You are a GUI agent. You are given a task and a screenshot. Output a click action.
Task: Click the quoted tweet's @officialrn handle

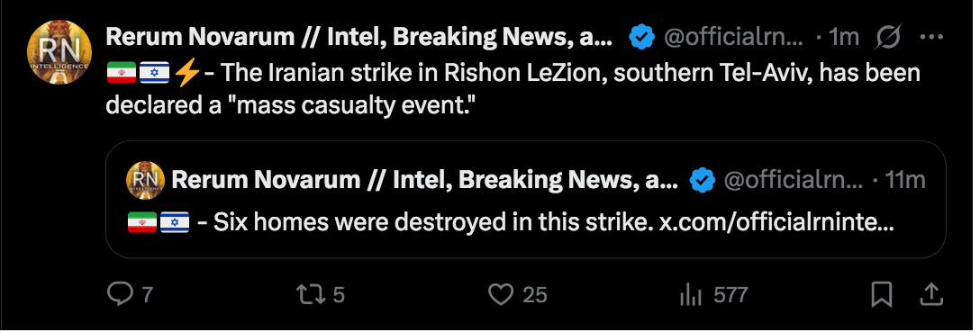[x=794, y=180]
